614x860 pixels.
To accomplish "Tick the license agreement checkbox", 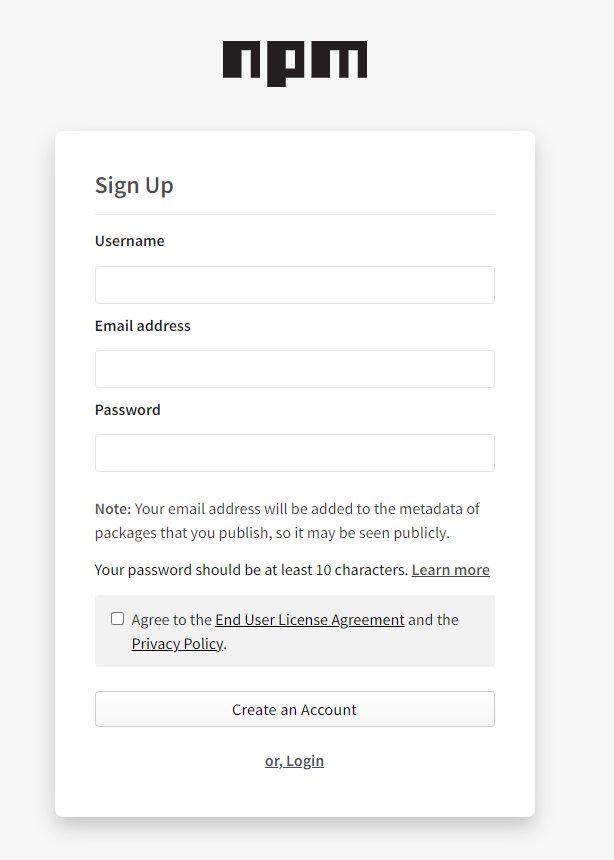I will tap(118, 619).
